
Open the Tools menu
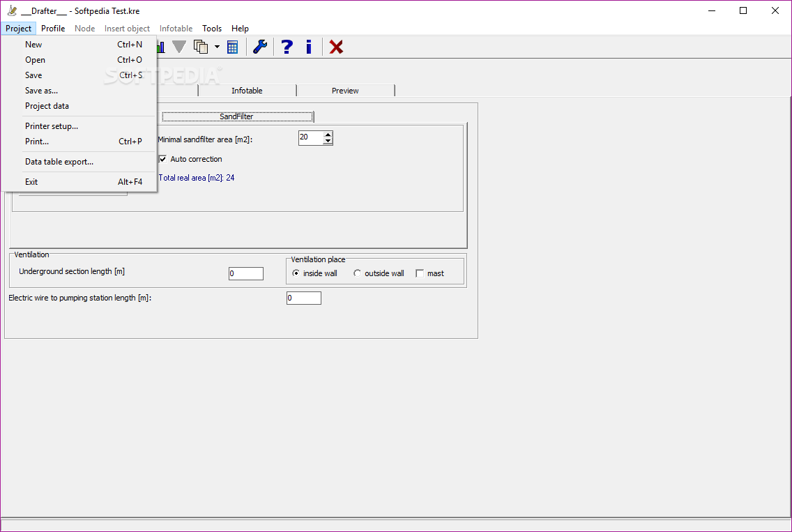coord(212,29)
